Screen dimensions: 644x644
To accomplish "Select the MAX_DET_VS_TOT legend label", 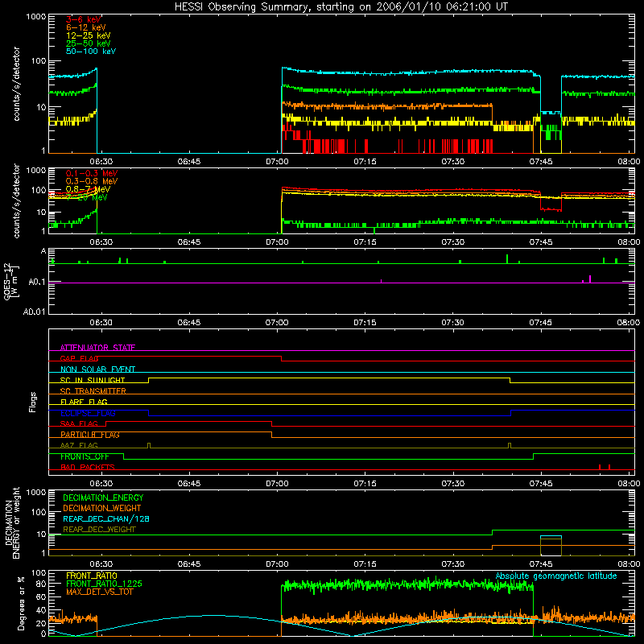I will tap(100, 592).
